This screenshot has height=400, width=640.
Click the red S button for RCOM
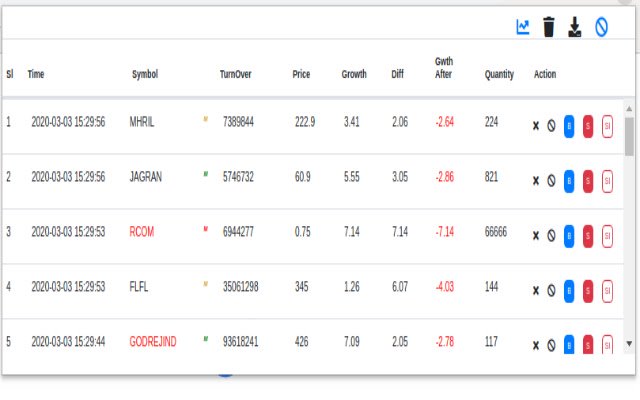click(588, 236)
